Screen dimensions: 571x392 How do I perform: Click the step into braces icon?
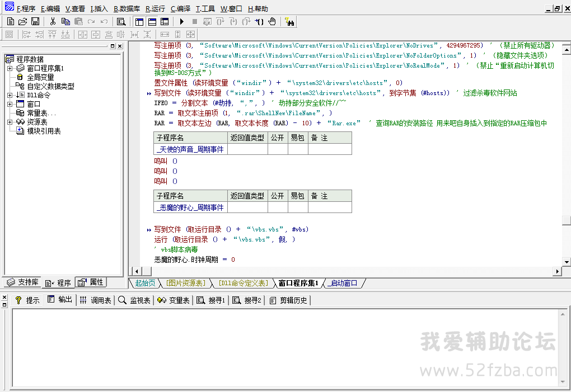[x=233, y=22]
